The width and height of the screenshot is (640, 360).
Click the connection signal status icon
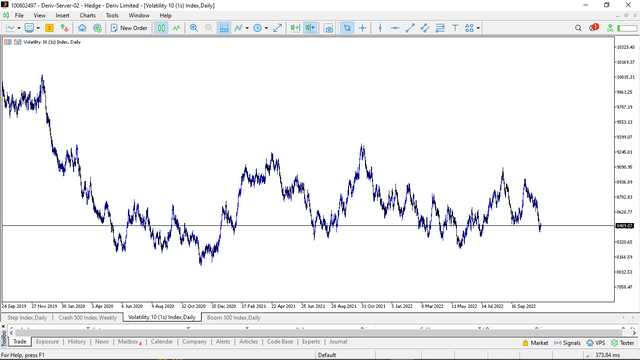click(x=610, y=28)
